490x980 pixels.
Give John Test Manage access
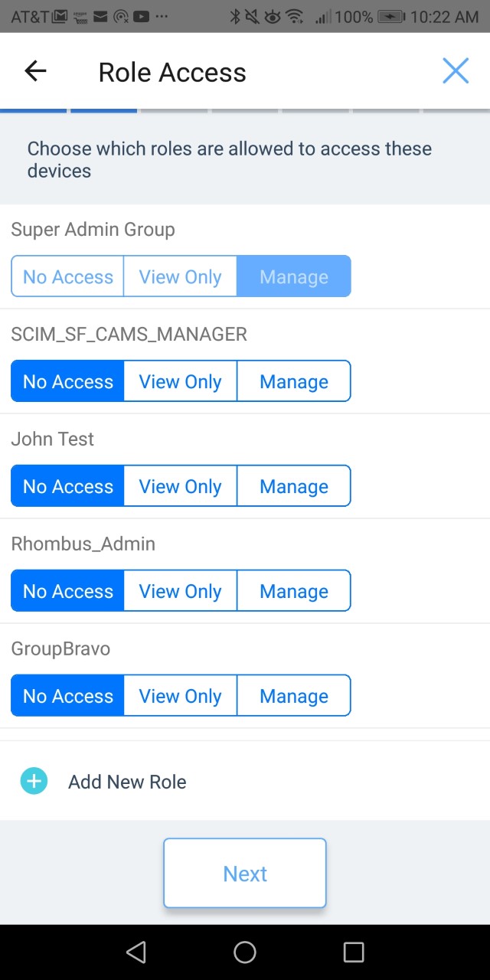[294, 486]
